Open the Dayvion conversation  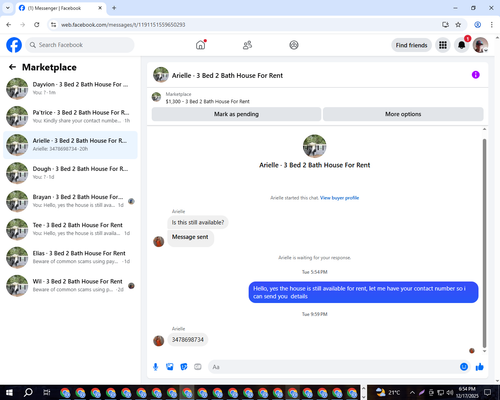point(70,89)
